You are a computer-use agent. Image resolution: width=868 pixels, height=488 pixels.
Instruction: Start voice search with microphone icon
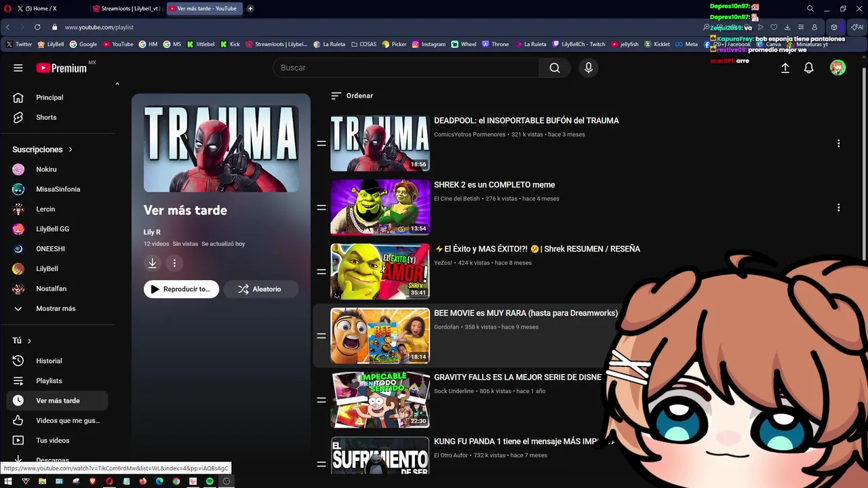coord(589,68)
